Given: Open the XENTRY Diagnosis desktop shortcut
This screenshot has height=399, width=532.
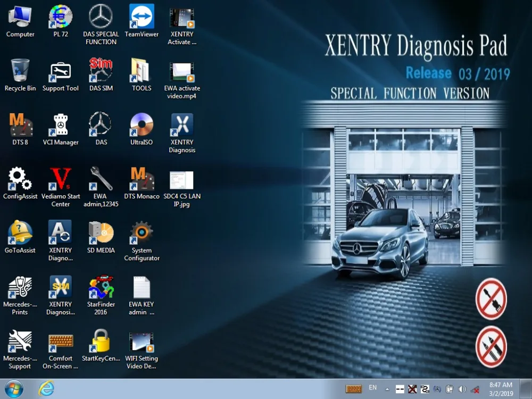Looking at the screenshot, I should (x=182, y=133).
